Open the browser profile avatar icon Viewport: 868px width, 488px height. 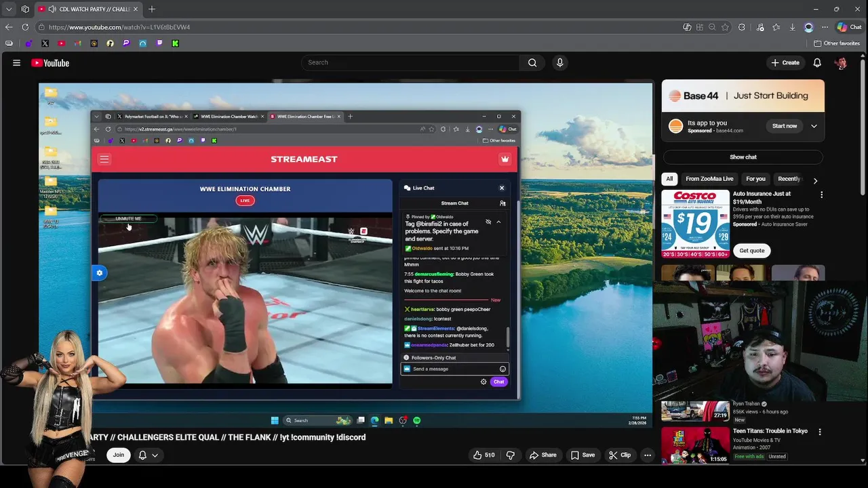(x=808, y=27)
